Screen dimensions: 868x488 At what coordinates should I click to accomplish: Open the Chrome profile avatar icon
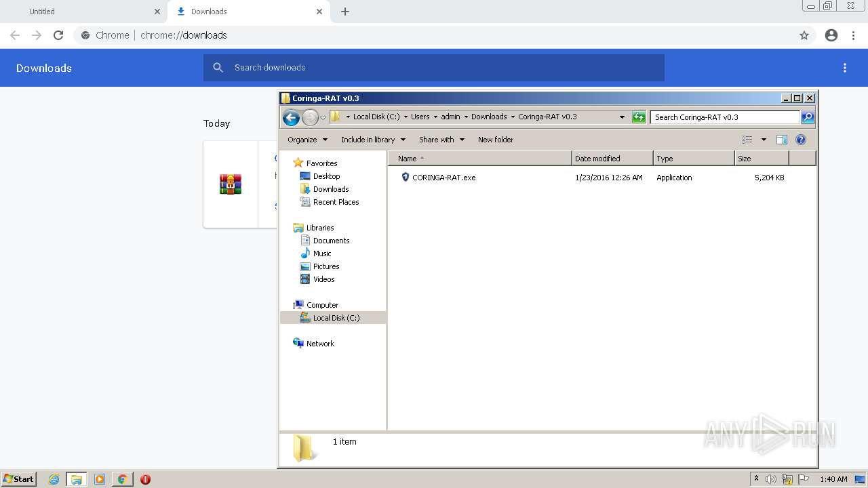(831, 35)
